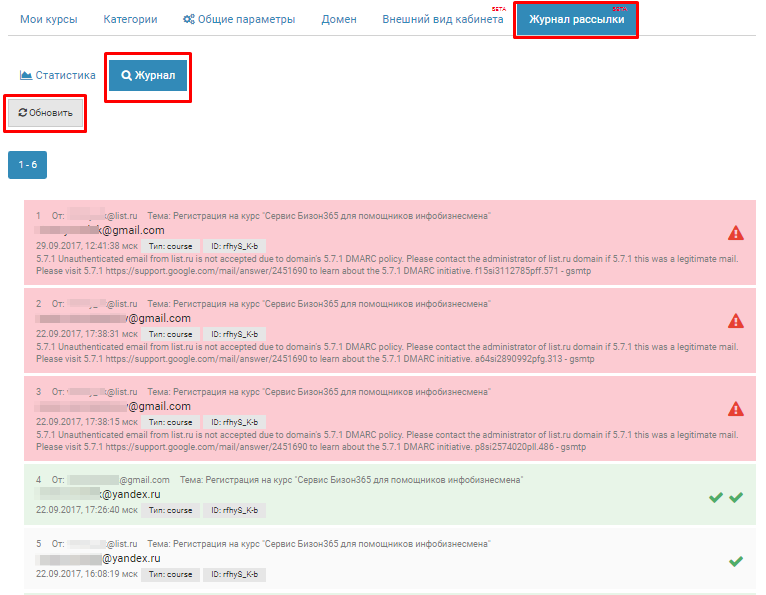Click warning triangle icon on third log entry
Viewport: 766px width, 595px height.
(x=736, y=409)
